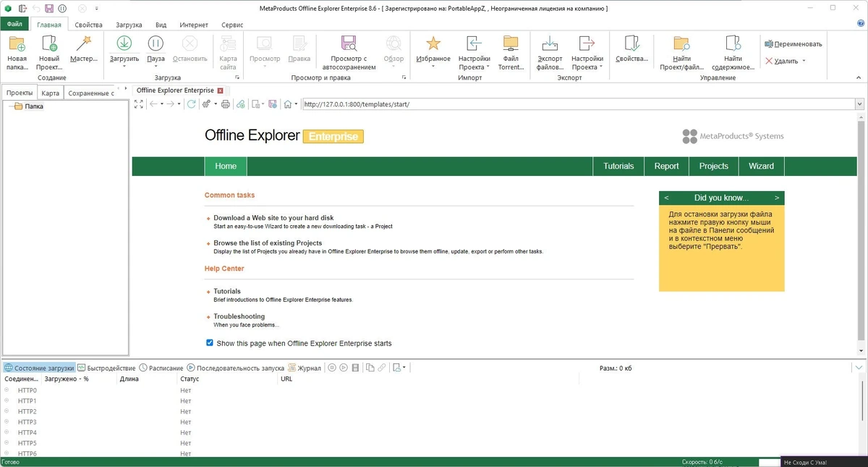Open Export Настройки Проекта dropdown
The image size is (868, 467).
click(600, 67)
